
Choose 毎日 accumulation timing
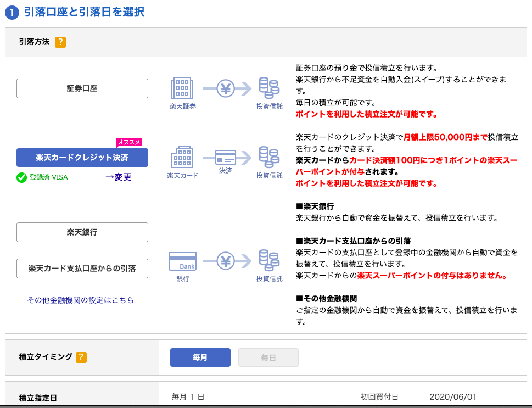click(268, 357)
